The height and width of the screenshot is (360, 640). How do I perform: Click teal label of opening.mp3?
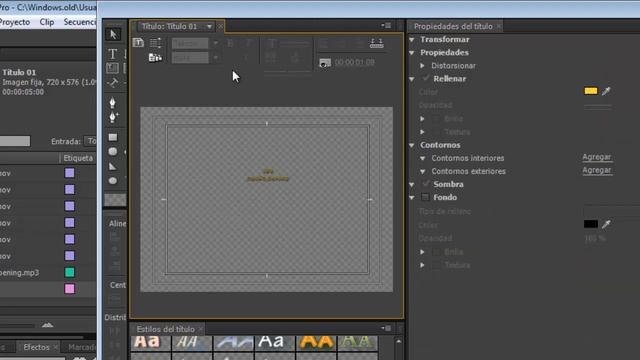pos(70,272)
